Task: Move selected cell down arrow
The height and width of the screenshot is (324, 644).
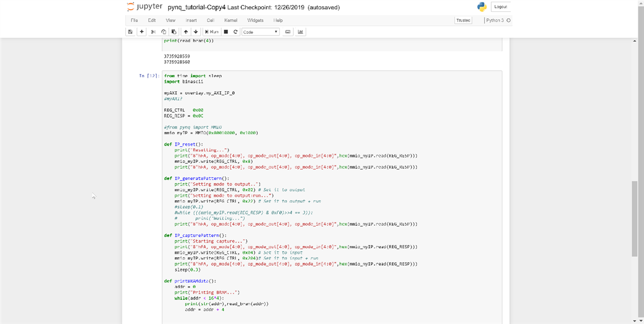Action: [x=195, y=32]
